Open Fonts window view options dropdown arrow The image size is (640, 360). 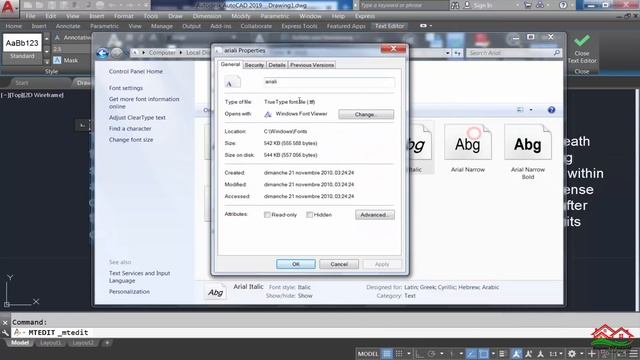pos(531,110)
